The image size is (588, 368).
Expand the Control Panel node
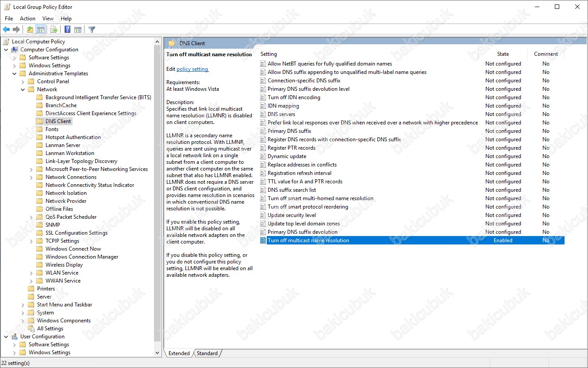(23, 81)
